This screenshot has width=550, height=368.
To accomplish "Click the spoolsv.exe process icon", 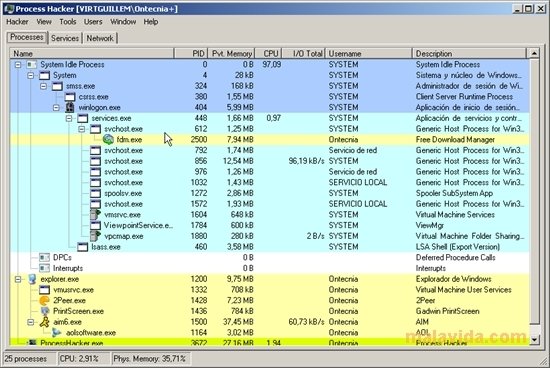I will (95, 193).
